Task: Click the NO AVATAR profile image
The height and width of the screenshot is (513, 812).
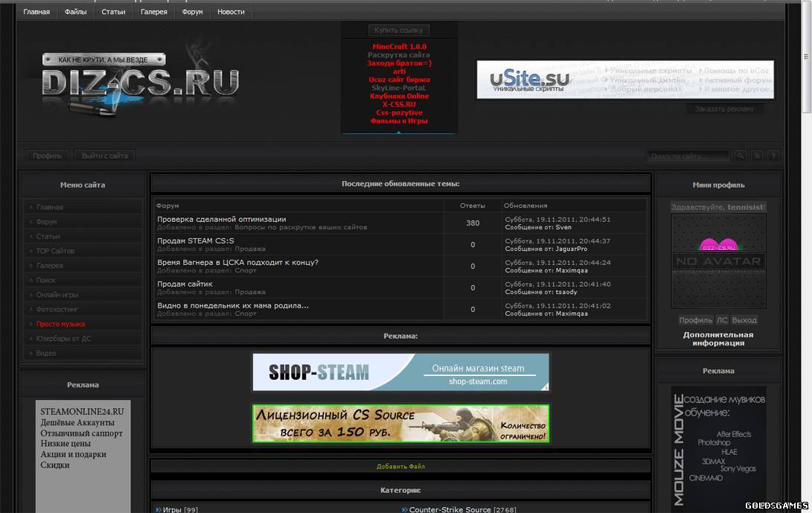Action: [x=718, y=261]
